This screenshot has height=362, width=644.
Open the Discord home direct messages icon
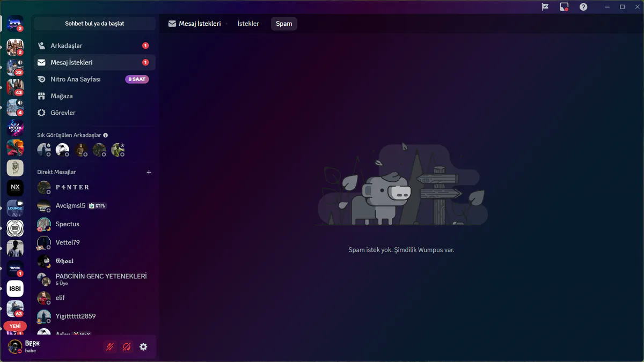click(x=15, y=24)
